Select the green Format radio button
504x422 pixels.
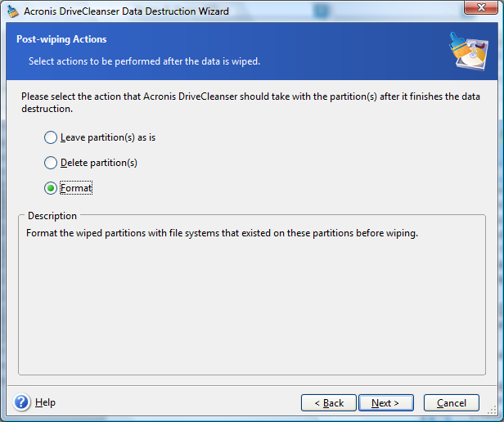[51, 188]
